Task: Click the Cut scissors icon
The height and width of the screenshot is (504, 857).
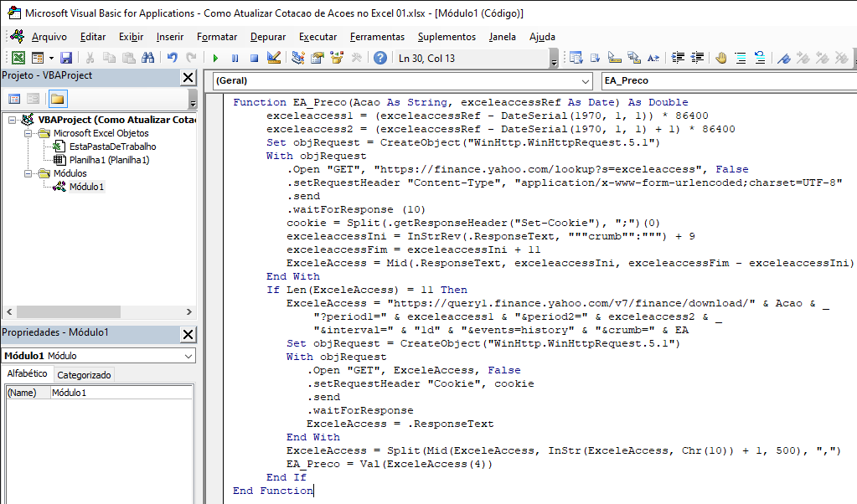Action: click(90, 58)
